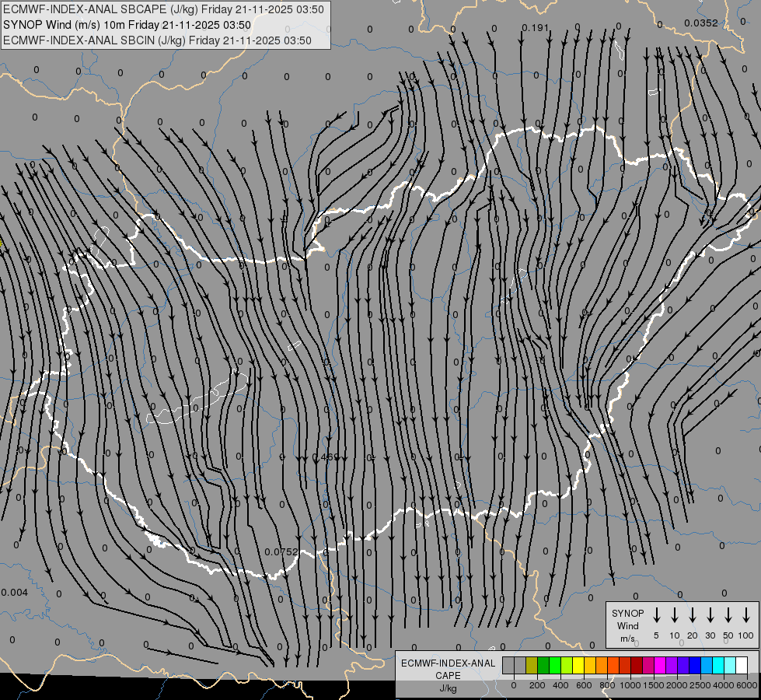761x700 pixels.
Task: Click the 'SYNOP Wind (m/s) 10m' title line
Action: (x=127, y=25)
